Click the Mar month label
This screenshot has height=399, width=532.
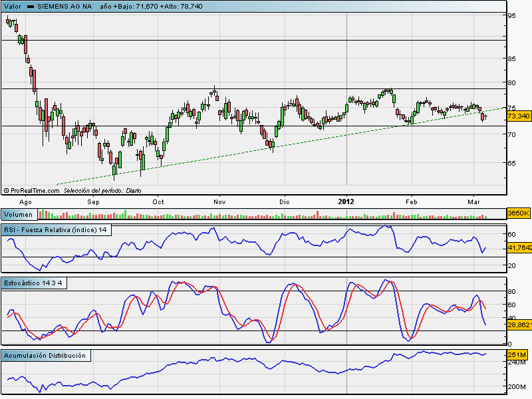[x=473, y=202]
